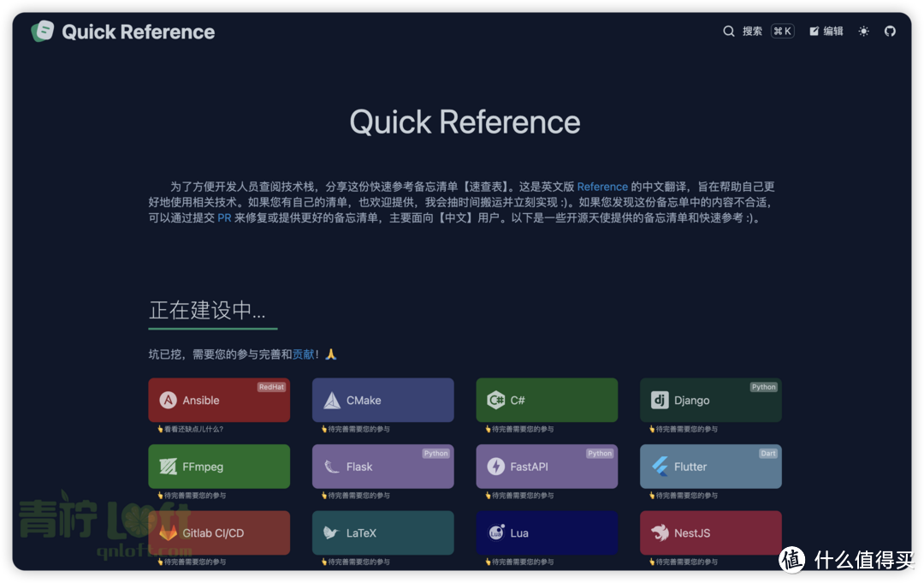The height and width of the screenshot is (583, 924).
Task: Click the Quick Reference header title
Action: pyautogui.click(x=139, y=32)
